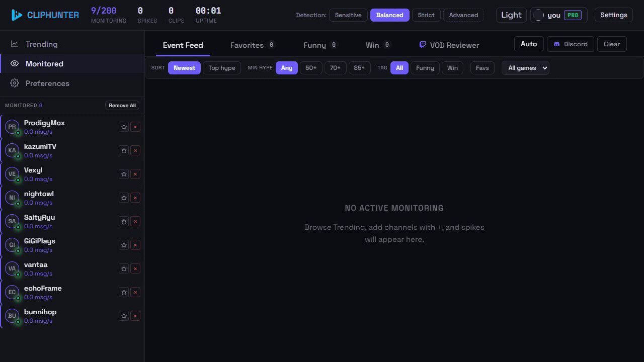Image resolution: width=644 pixels, height=362 pixels.
Task: Remove nightowl from monitoring
Action: click(x=135, y=198)
